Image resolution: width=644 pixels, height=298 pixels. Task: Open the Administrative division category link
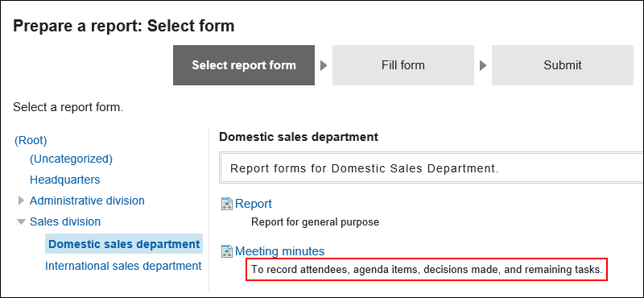coord(87,201)
